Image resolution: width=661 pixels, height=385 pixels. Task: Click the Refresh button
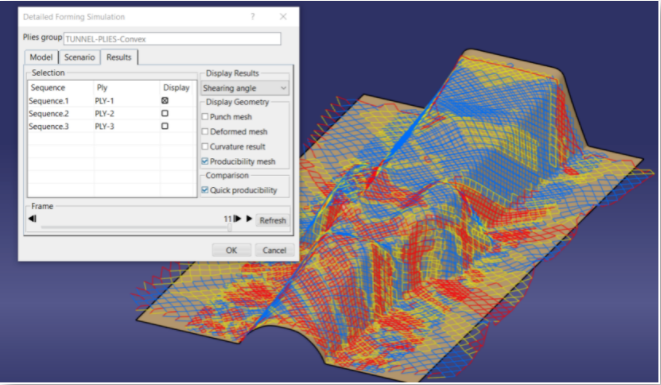click(273, 220)
